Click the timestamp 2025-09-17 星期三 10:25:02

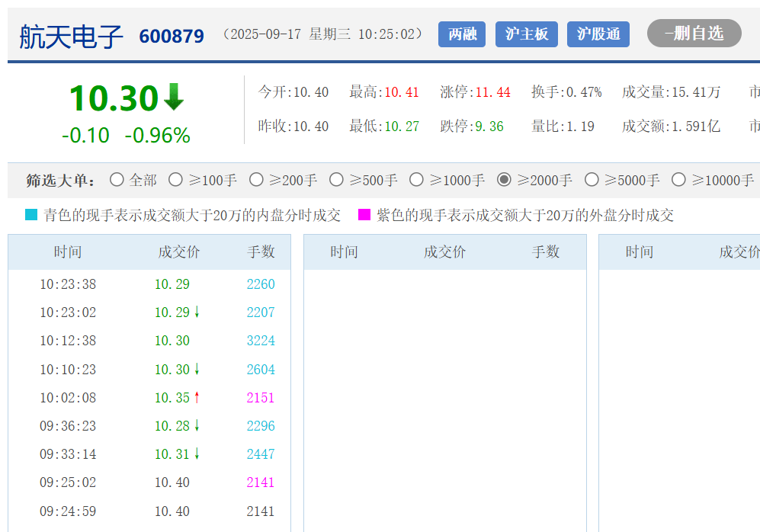pos(322,34)
